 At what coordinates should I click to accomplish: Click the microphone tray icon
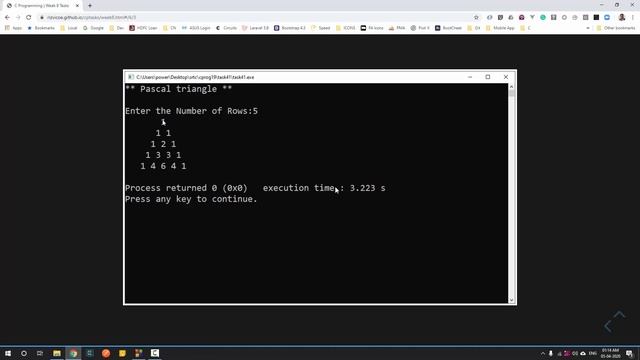[x=551, y=353]
